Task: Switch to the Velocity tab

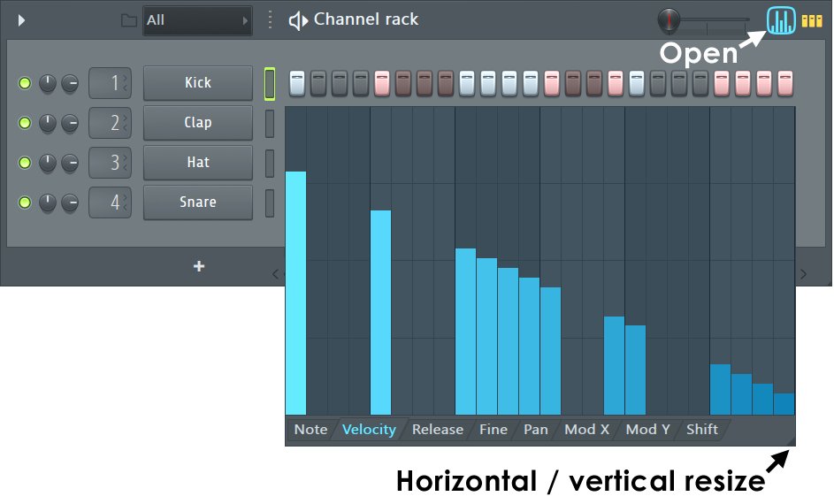Action: tap(369, 430)
